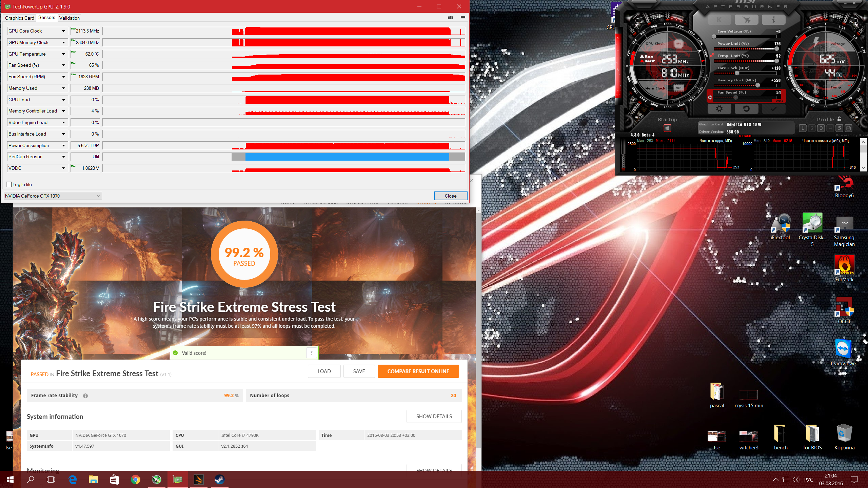The height and width of the screenshot is (488, 868).
Task: Toggle the Profile lock icon
Action: point(839,119)
